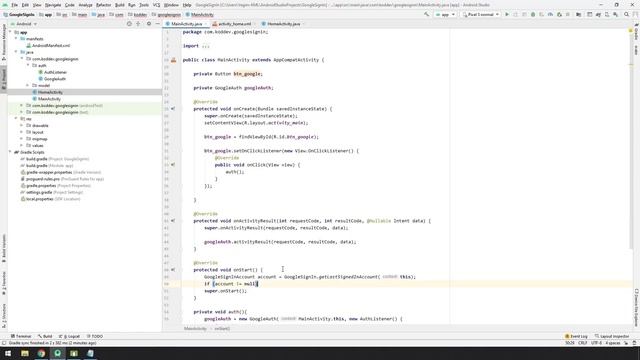Open the Refactor menu

[103, 5]
